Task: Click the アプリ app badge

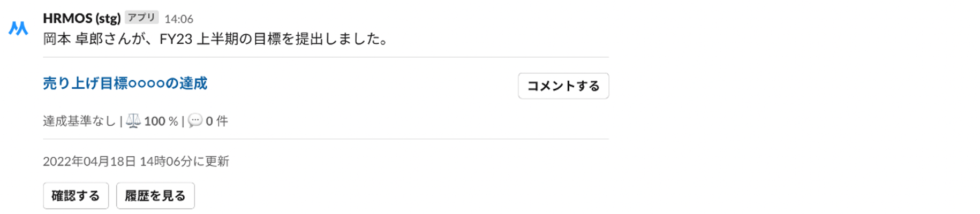Action: tap(141, 18)
